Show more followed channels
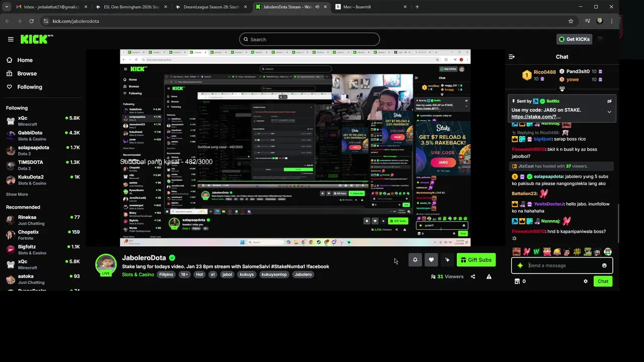This screenshot has height=362, width=644. [x=17, y=194]
